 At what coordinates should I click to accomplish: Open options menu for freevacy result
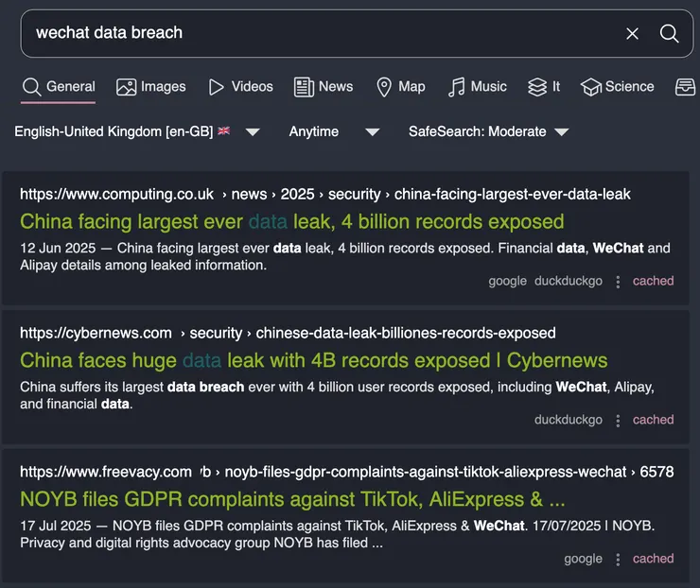coord(618,559)
